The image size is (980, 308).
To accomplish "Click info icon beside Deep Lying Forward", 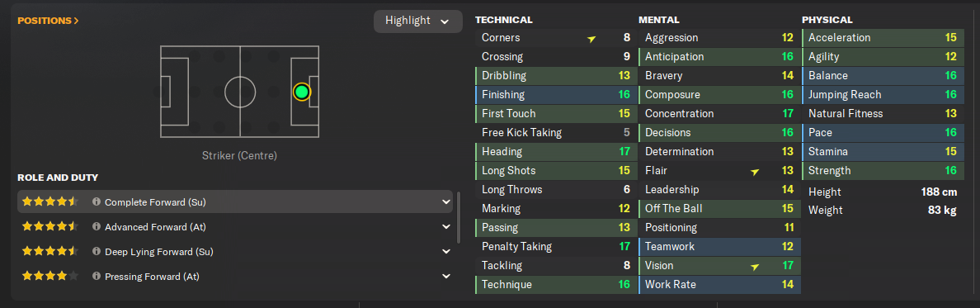I will tap(97, 251).
